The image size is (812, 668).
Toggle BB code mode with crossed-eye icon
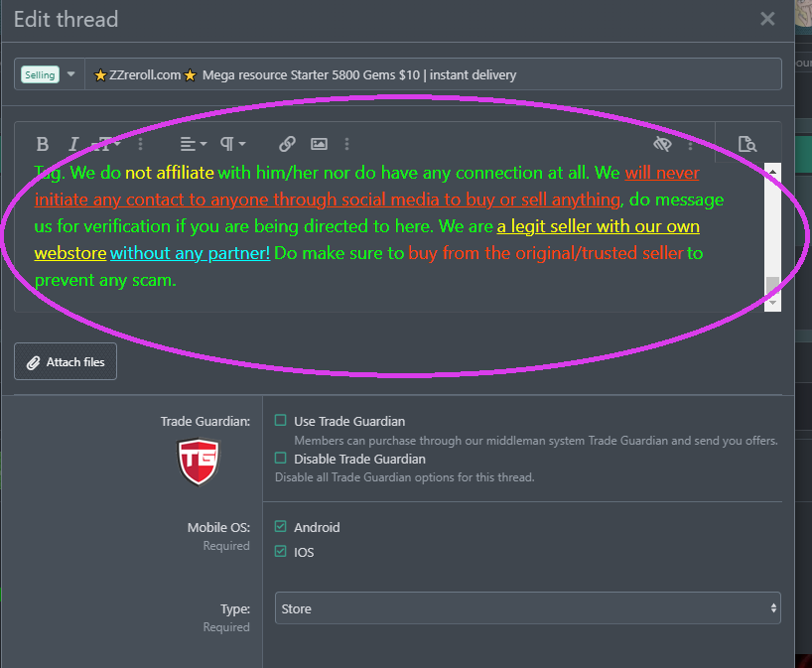[x=662, y=144]
